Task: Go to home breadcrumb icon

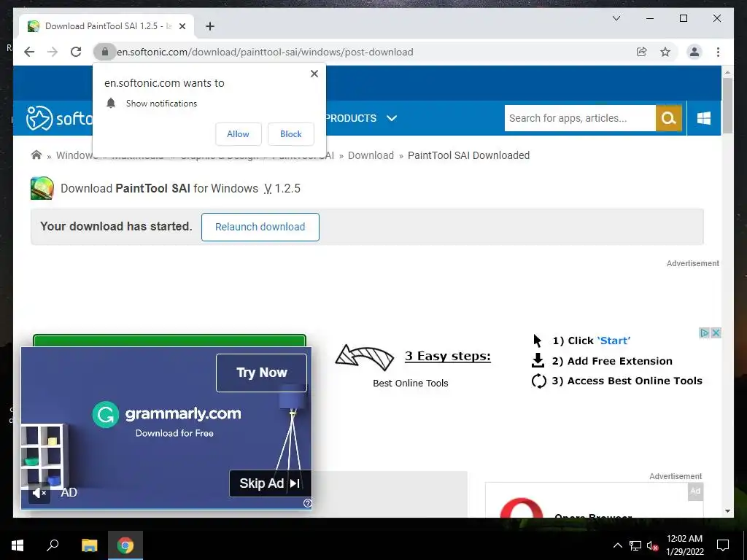Action: coord(36,155)
